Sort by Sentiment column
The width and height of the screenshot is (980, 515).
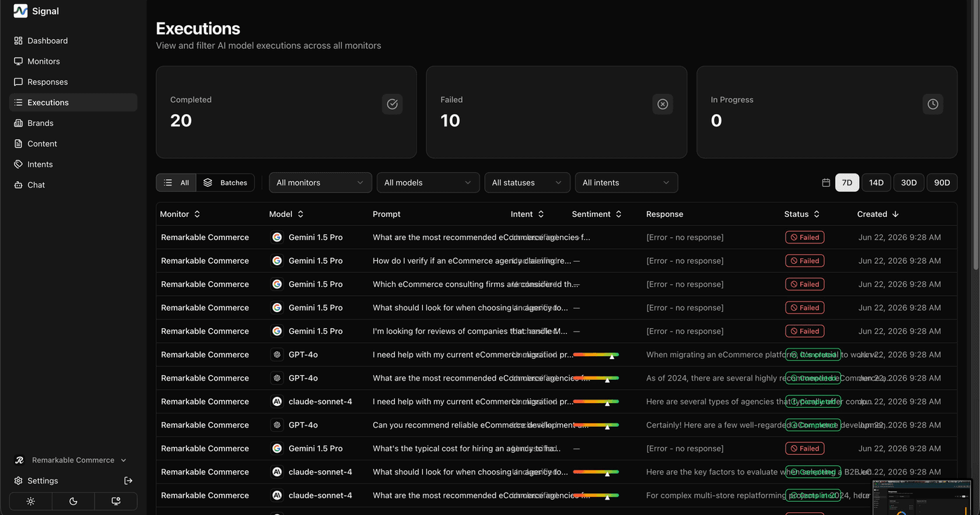tap(597, 214)
